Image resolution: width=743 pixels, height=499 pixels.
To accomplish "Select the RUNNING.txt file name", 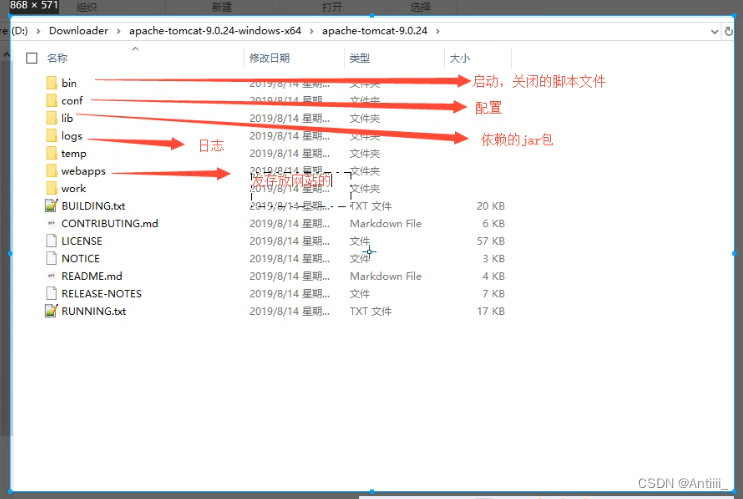I will (x=94, y=311).
